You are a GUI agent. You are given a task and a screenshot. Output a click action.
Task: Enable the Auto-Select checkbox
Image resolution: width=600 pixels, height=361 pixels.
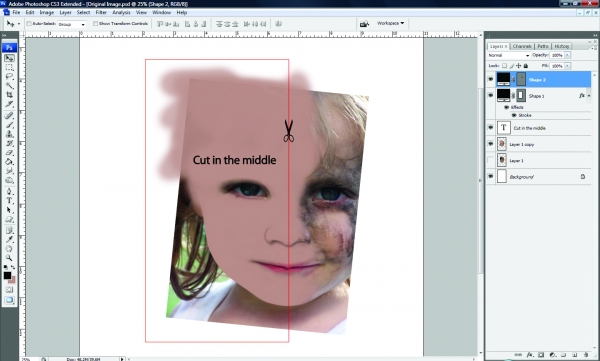tap(29, 24)
